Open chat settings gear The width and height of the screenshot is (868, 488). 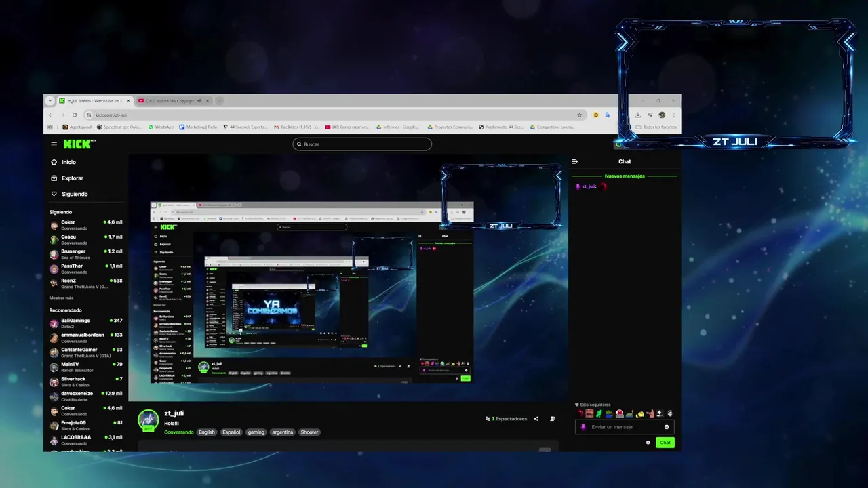648,443
